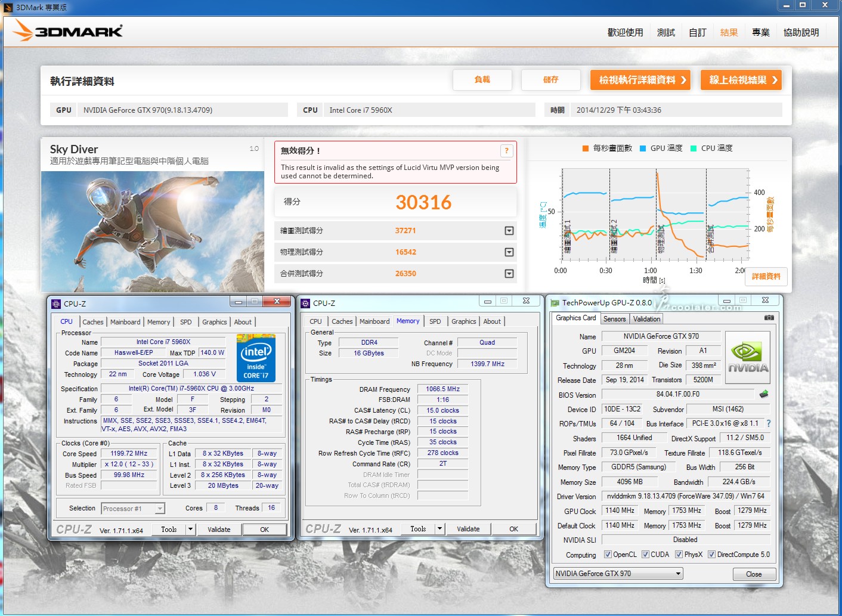The image size is (842, 616).
Task: Click GPU-Z camera screenshot icon
Action: click(769, 318)
